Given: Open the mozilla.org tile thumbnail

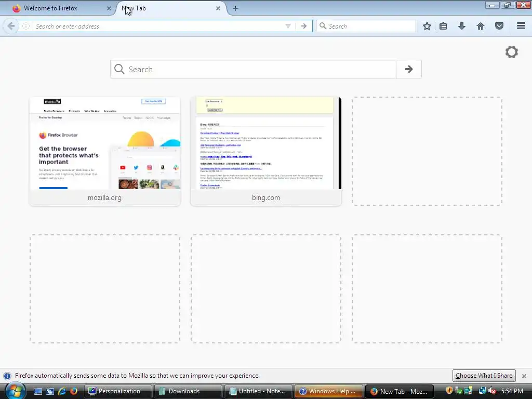Looking at the screenshot, I should click(x=105, y=143).
